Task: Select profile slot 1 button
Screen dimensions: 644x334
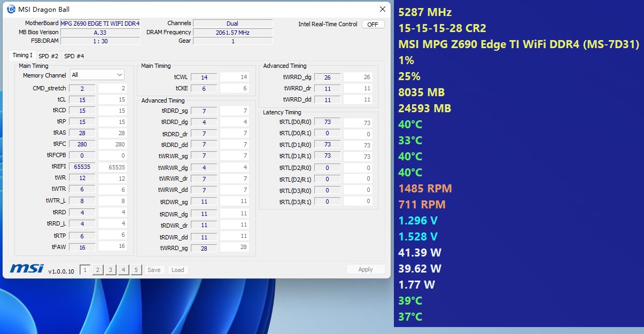Action: pos(85,270)
